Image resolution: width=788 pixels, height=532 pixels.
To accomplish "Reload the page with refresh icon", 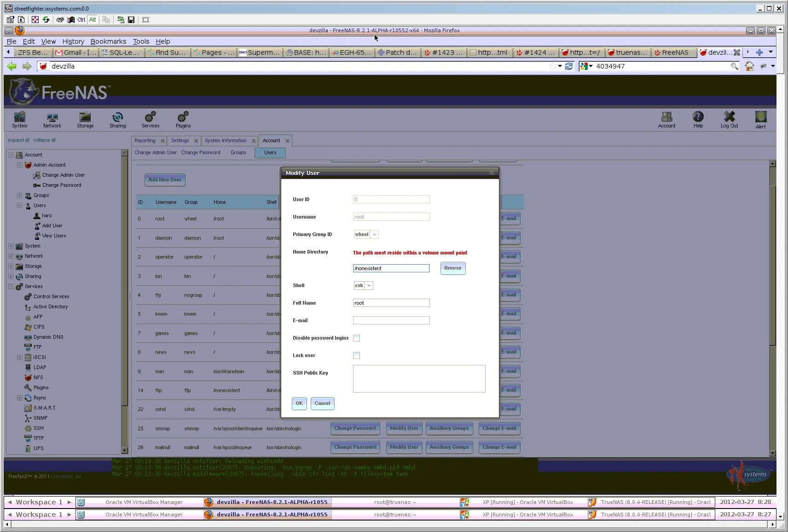I will click(569, 66).
